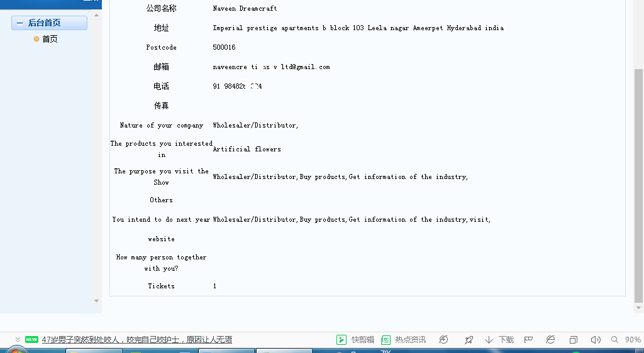
Task: Click the How many person together label
Action: [x=162, y=263]
